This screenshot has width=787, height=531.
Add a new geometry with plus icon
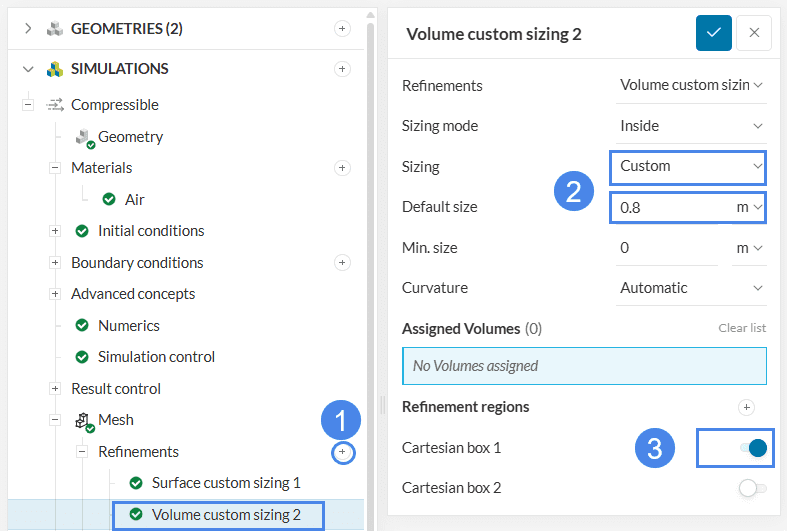[342, 29]
